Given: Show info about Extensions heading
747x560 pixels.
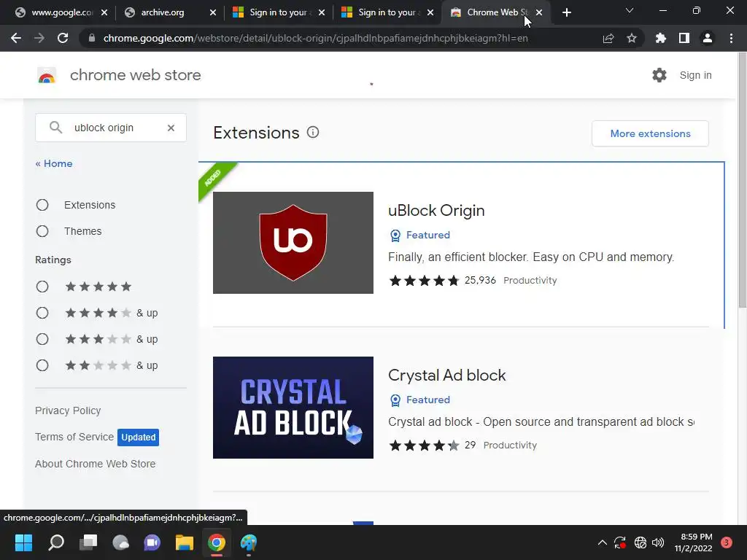Looking at the screenshot, I should [313, 133].
